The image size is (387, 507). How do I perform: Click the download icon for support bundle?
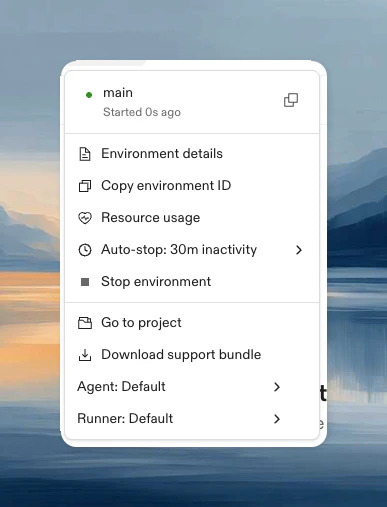click(85, 355)
